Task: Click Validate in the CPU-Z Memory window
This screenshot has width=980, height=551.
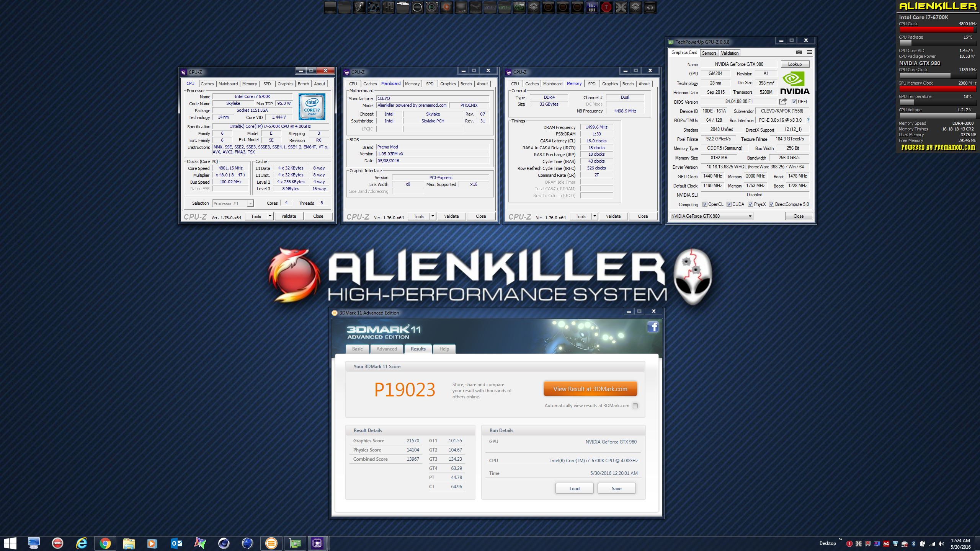Action: 613,216
